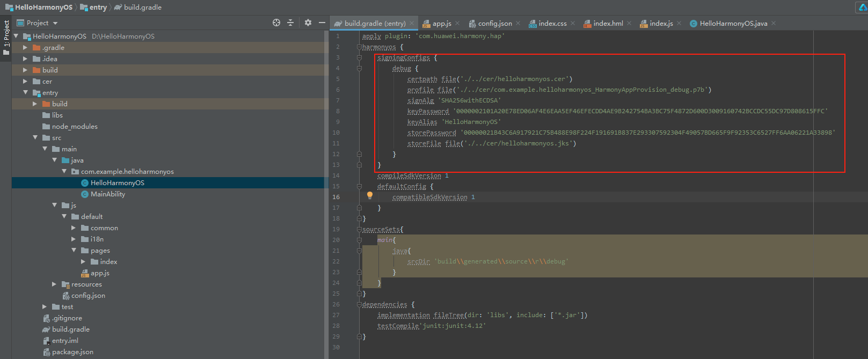Expand the .gradle folder
Screen dimensions: 868x359
click(25, 47)
